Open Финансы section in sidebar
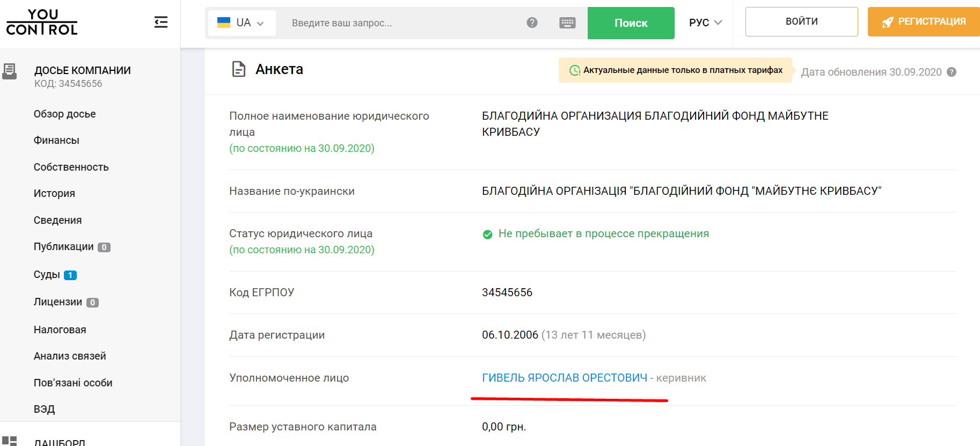Viewport: 980px width, 446px height. click(x=56, y=141)
